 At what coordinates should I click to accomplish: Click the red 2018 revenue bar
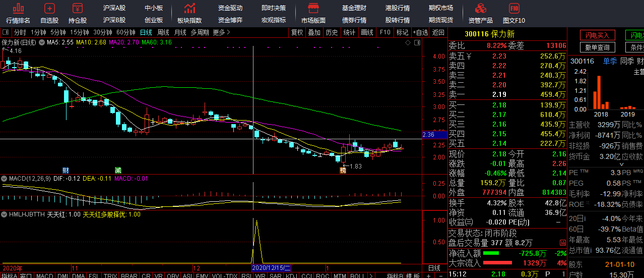tap(599, 92)
